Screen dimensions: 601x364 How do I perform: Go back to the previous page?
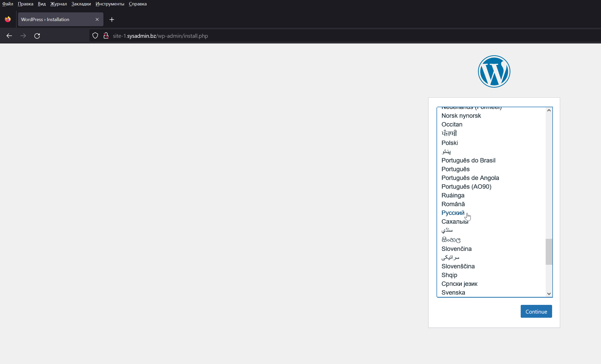pos(9,36)
